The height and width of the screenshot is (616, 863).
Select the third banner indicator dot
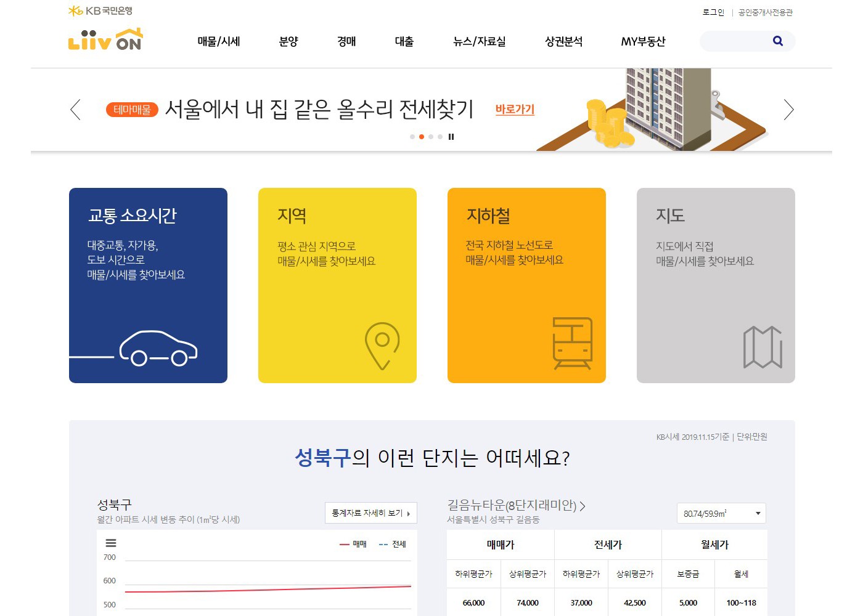click(x=431, y=137)
